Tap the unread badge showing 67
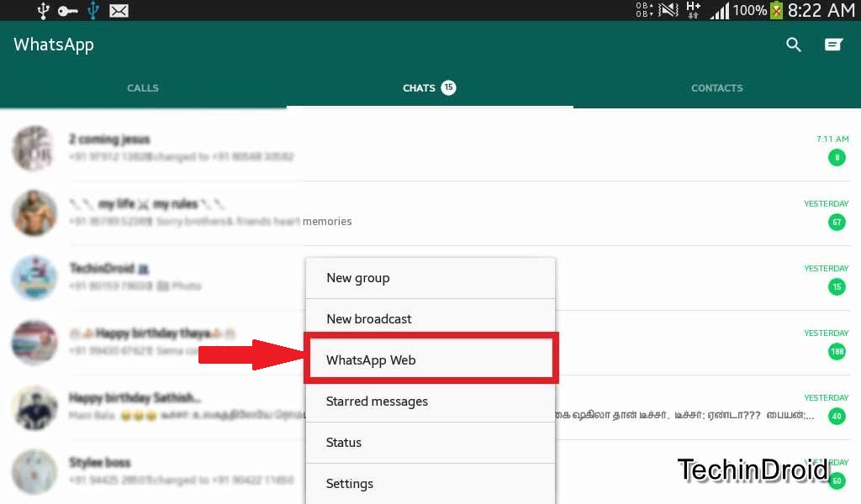The image size is (861, 504). tap(837, 222)
